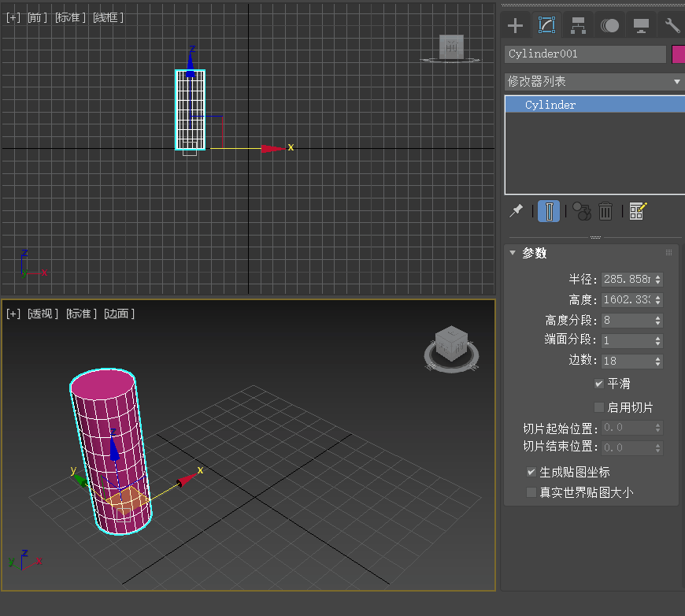Switch to the Modify panel tab
The width and height of the screenshot is (685, 616).
(x=546, y=25)
